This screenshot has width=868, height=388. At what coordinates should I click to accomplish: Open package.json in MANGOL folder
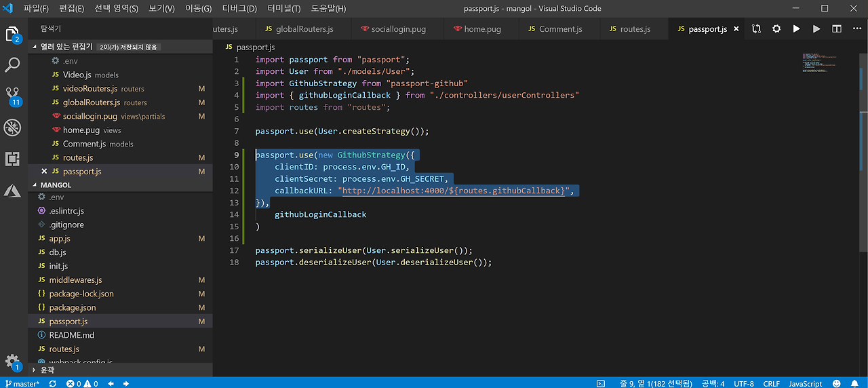pyautogui.click(x=120, y=307)
